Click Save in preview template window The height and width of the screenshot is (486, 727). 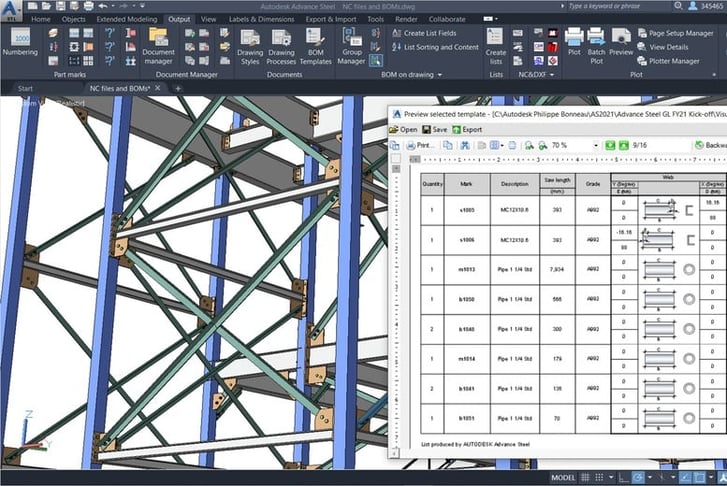[435, 129]
